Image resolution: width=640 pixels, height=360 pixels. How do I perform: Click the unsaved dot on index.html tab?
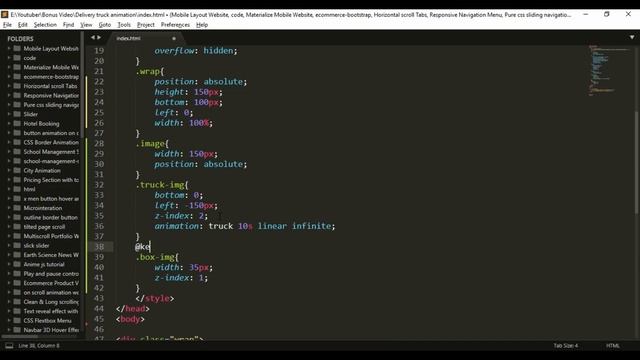point(174,38)
